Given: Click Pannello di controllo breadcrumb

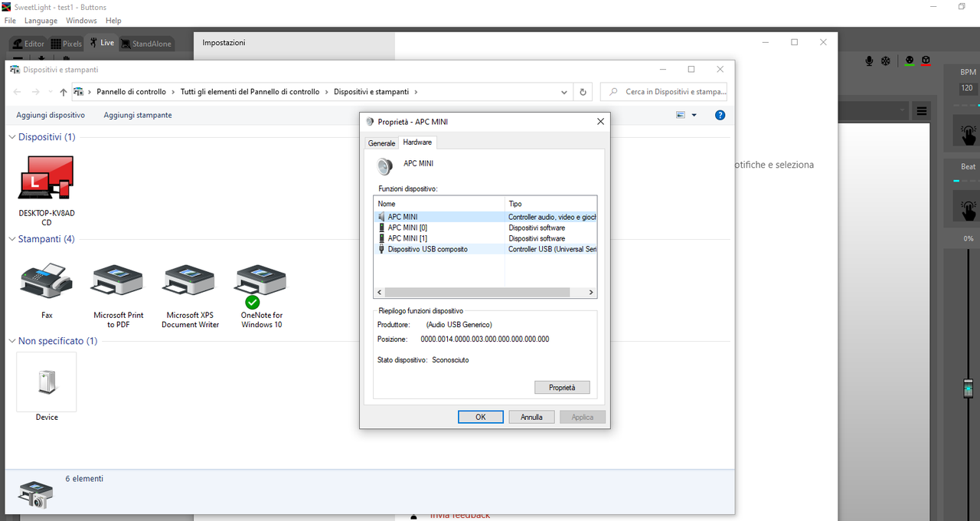Looking at the screenshot, I should click(131, 92).
